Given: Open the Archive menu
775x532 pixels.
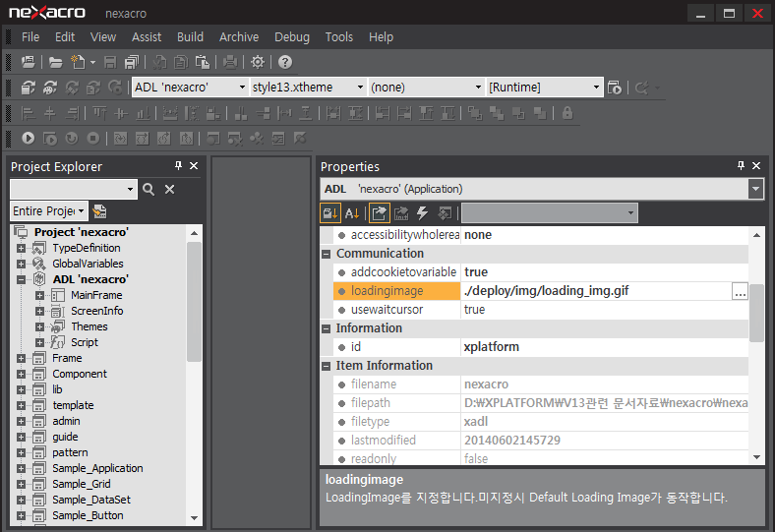Looking at the screenshot, I should pyautogui.click(x=239, y=37).
